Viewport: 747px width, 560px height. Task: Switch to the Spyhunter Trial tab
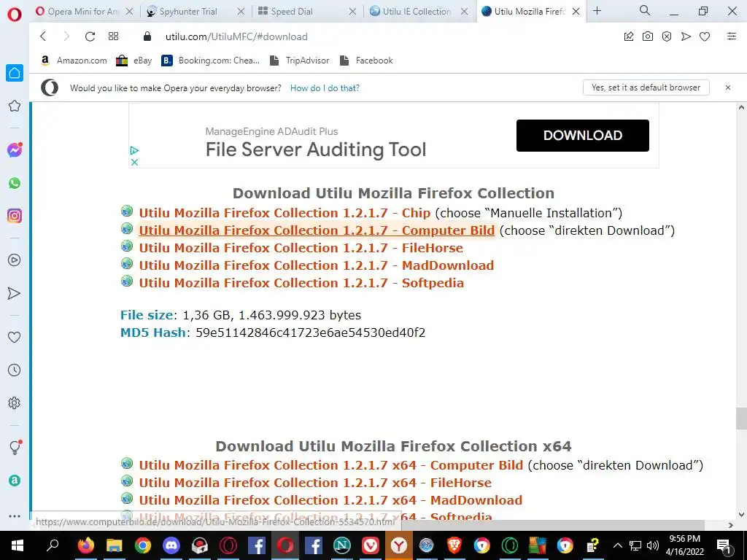click(x=188, y=12)
